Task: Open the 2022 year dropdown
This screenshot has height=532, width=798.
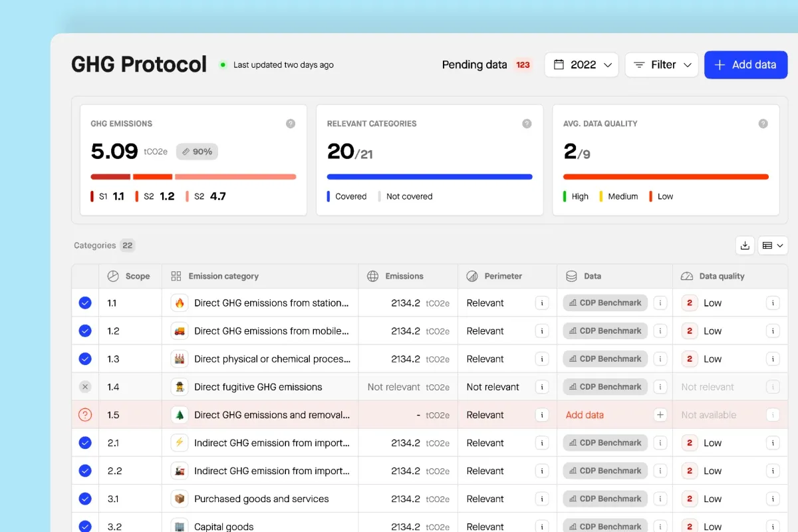Action: pos(582,65)
